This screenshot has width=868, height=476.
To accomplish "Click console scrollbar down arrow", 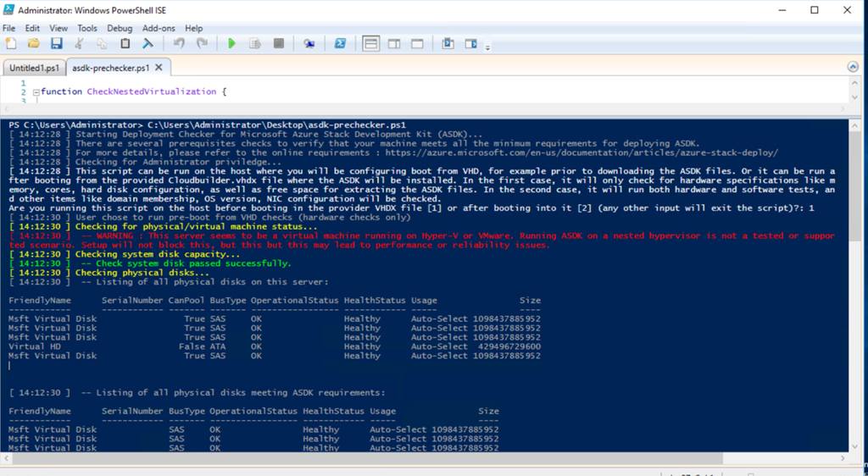I will [854, 446].
